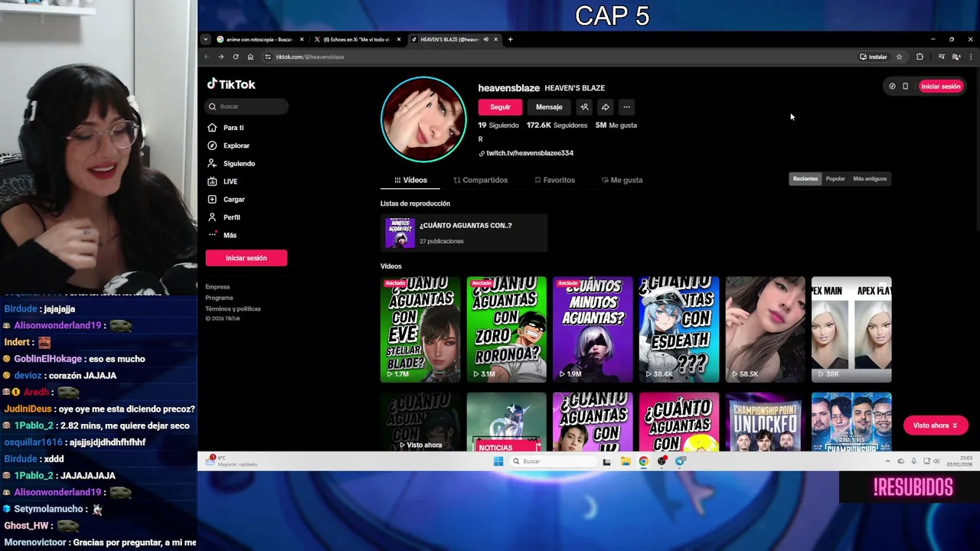Image resolution: width=980 pixels, height=551 pixels.
Task: Click the browser home button
Action: click(250, 57)
